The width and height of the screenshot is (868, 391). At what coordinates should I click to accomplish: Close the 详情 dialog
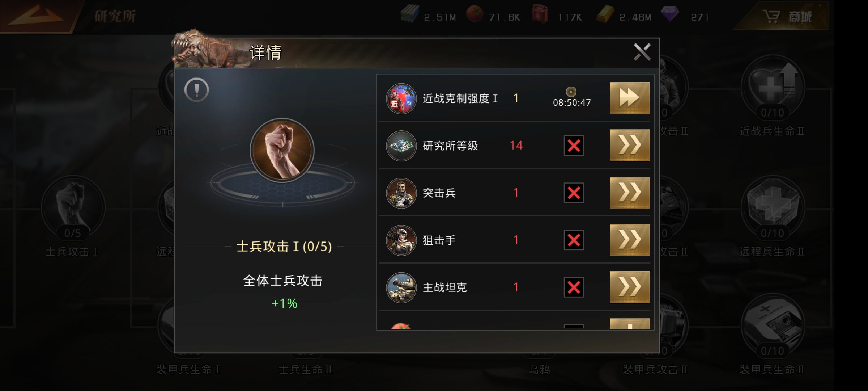642,52
